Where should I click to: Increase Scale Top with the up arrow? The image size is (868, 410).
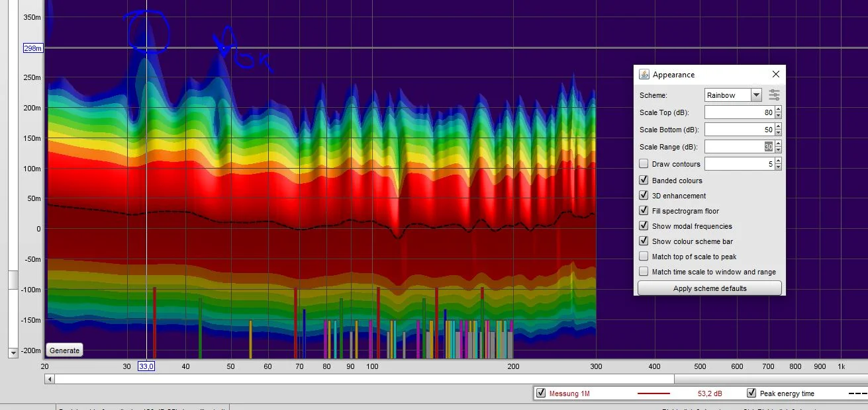tap(778, 109)
